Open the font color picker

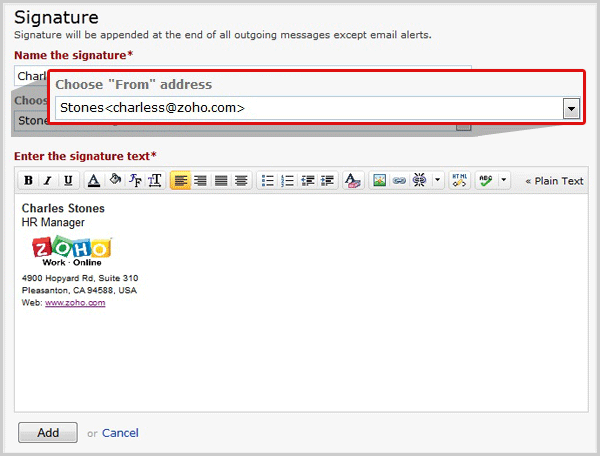pos(93,181)
